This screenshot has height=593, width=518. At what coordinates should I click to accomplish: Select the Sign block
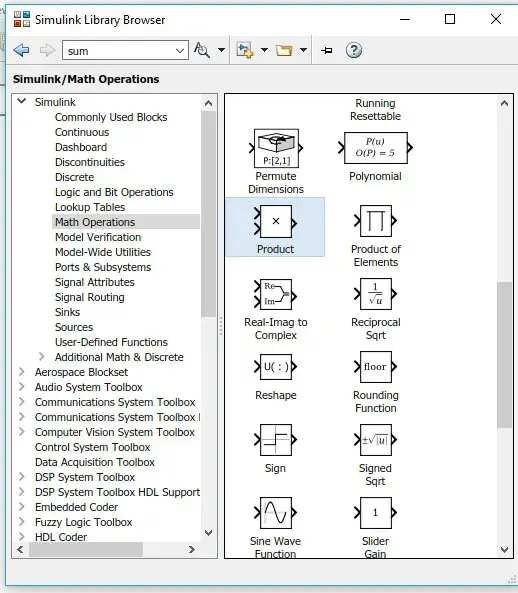(x=276, y=440)
